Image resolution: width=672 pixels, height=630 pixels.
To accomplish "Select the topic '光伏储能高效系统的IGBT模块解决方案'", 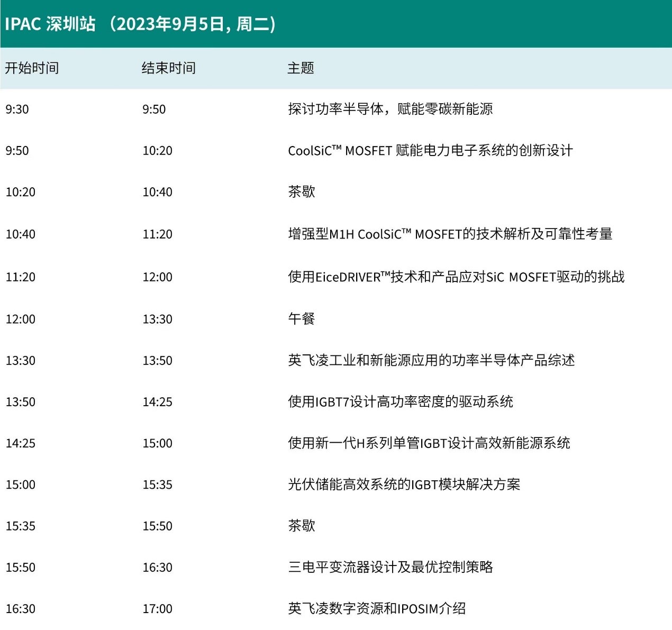I will click(404, 484).
